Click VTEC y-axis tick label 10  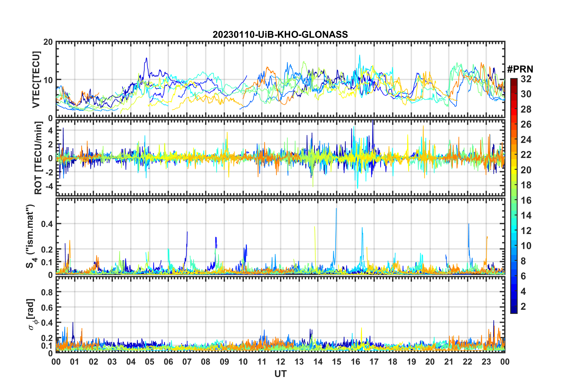point(48,80)
